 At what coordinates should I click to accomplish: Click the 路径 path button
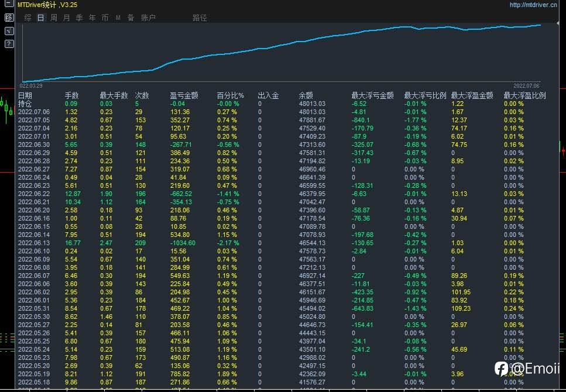tap(200, 18)
